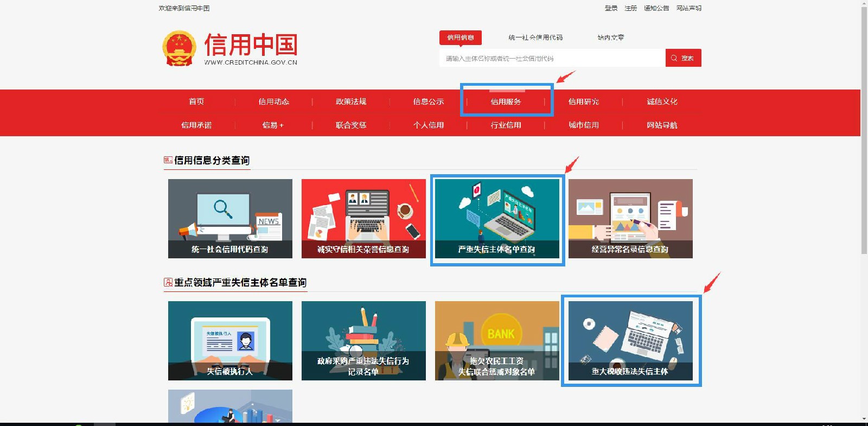Click the 通知公告 link at top

(x=656, y=8)
